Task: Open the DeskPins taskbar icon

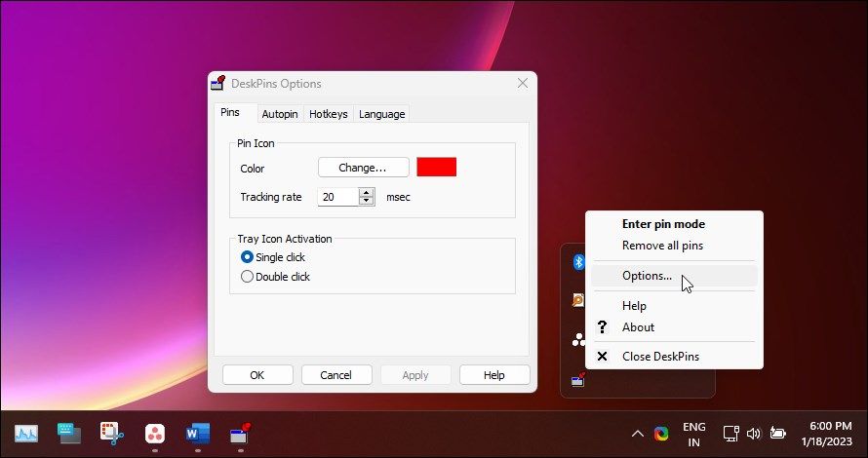Action: [240, 434]
